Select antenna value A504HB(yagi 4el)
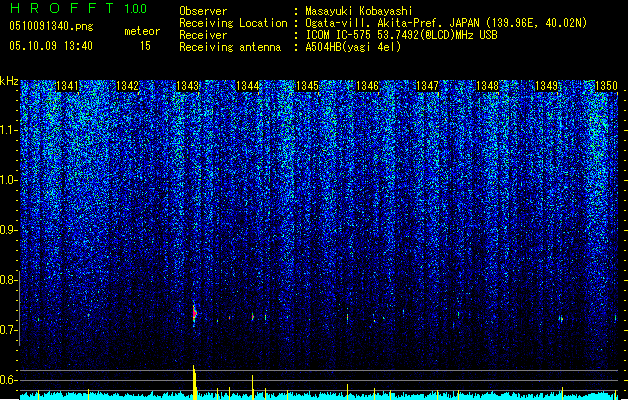Image resolution: width=629 pixels, height=400 pixels. (353, 47)
